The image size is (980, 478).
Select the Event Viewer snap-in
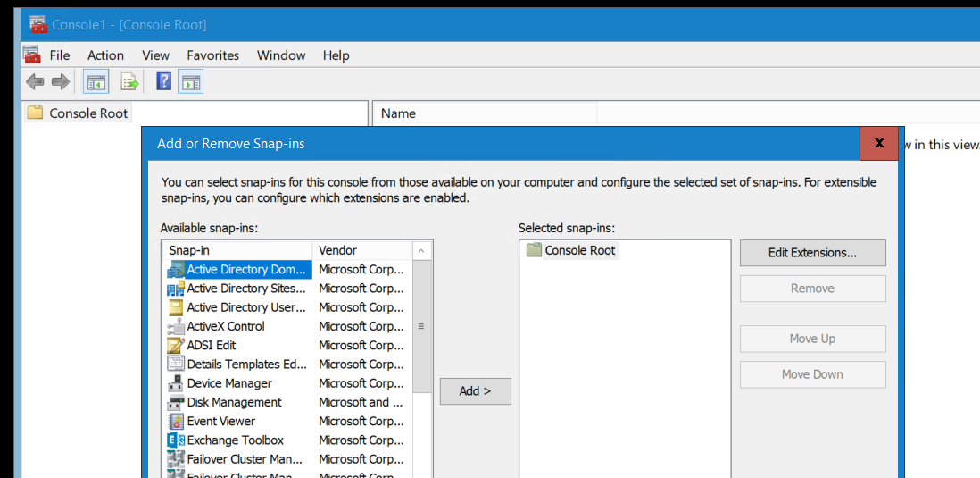tap(220, 422)
